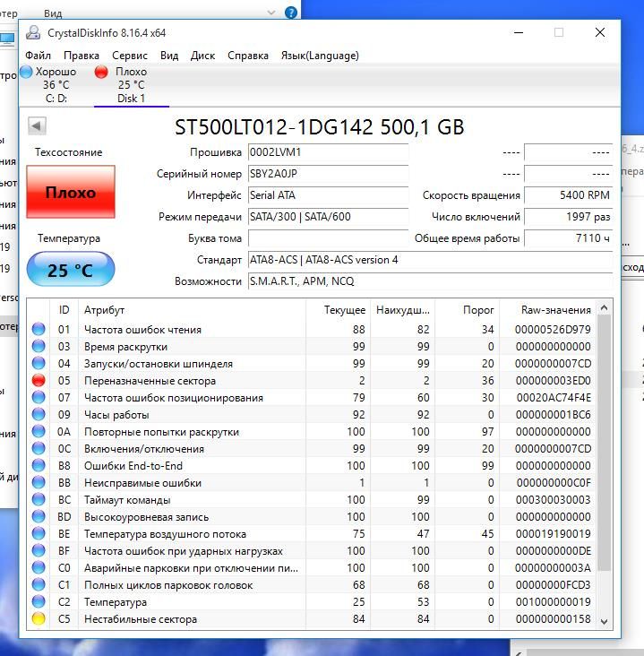Click the Режим передачи field SATA/300 | SATA/600

329,217
